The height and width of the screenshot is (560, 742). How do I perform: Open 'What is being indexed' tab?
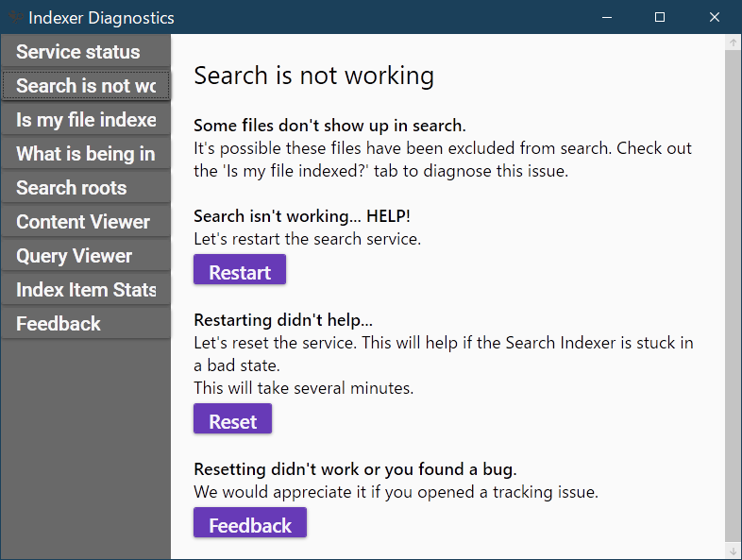[85, 154]
